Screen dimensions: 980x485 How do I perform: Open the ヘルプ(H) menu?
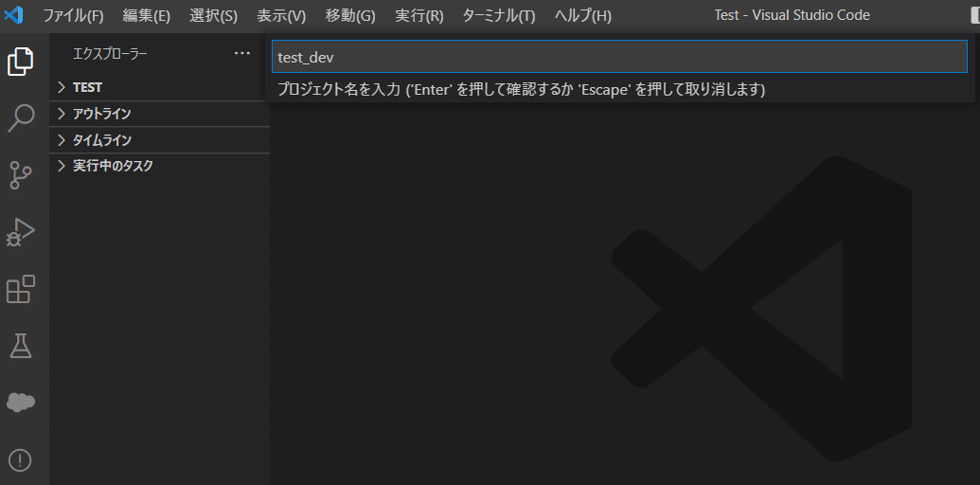coord(583,16)
